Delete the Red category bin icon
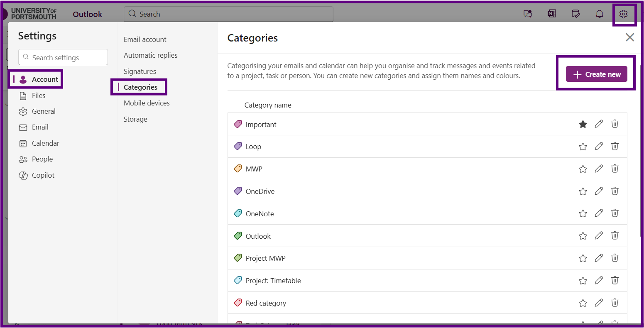The height and width of the screenshot is (328, 644). (x=615, y=303)
